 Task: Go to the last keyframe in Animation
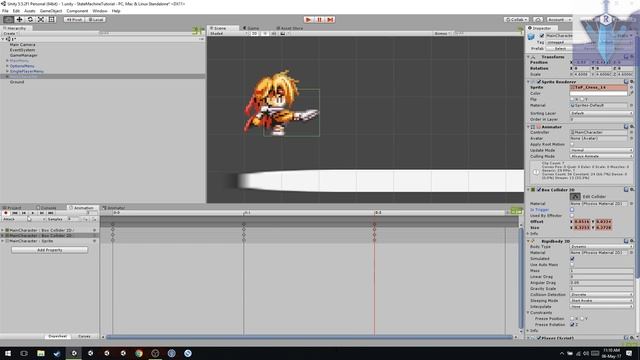tap(51, 213)
